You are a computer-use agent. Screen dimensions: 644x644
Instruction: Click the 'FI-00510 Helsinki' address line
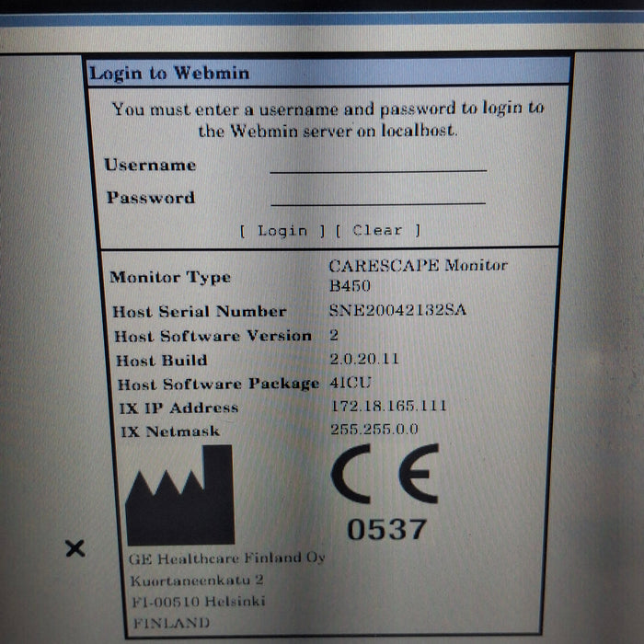[199, 602]
